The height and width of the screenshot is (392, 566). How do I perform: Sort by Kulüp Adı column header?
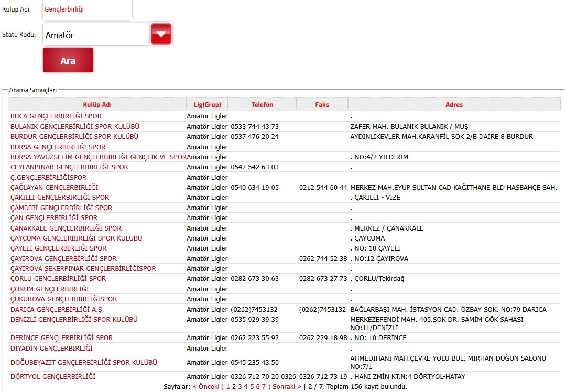(97, 105)
